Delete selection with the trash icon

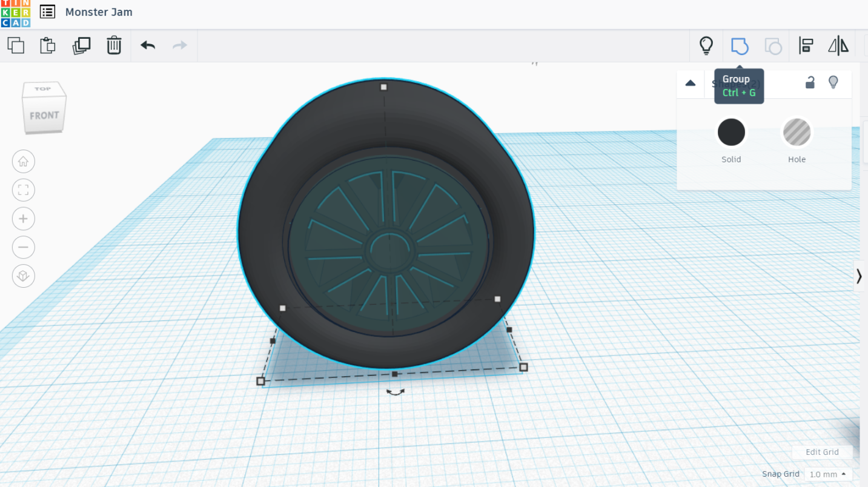tap(114, 45)
